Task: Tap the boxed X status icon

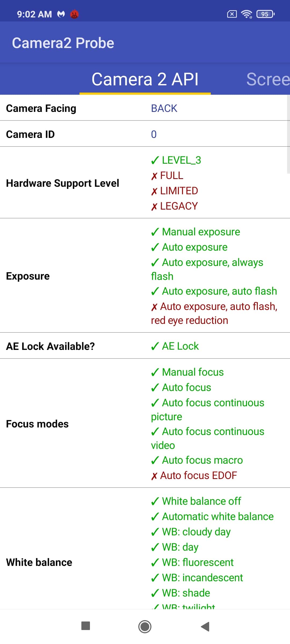Action: pyautogui.click(x=232, y=14)
